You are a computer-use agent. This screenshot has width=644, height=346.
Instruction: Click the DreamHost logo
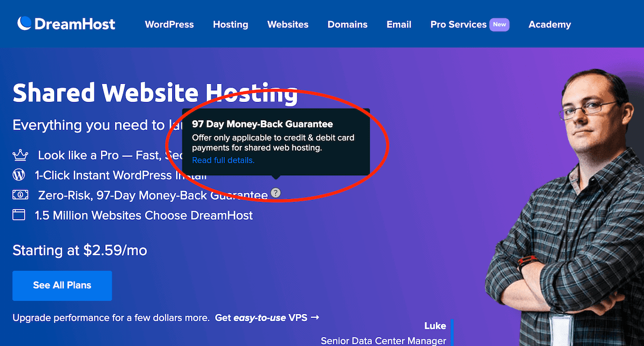(x=66, y=24)
